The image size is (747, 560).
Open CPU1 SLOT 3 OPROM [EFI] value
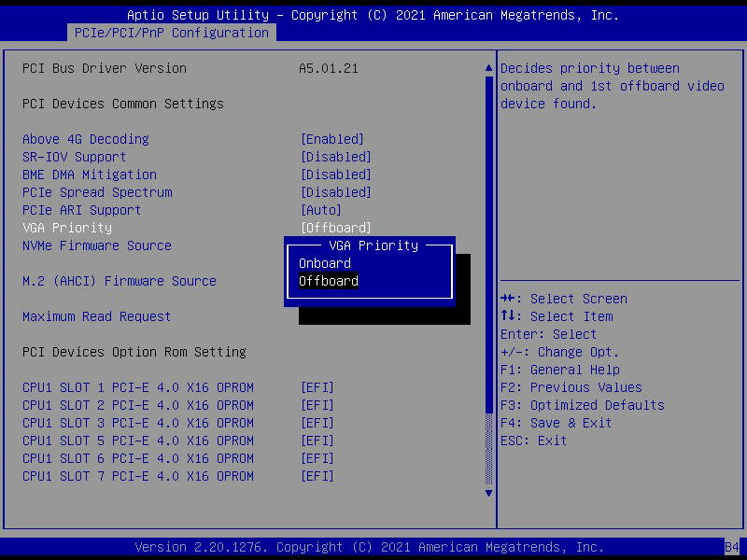pyautogui.click(x=317, y=423)
